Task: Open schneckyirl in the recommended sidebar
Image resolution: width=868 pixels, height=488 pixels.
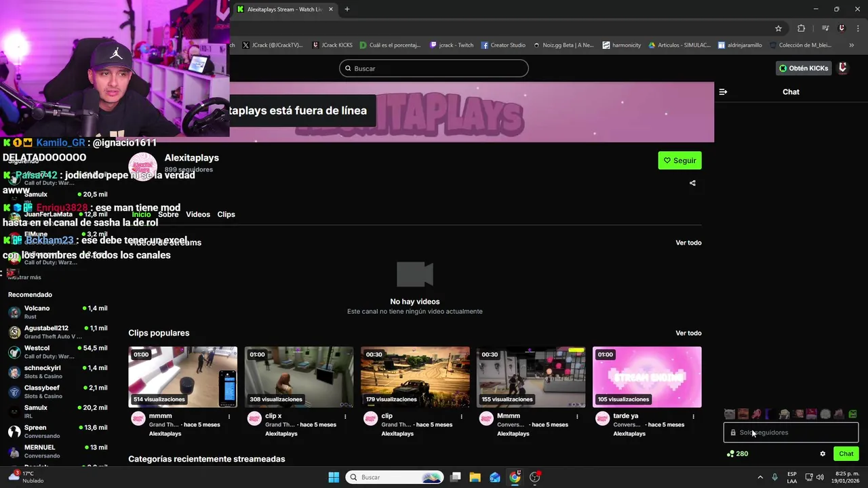Action: pos(58,372)
